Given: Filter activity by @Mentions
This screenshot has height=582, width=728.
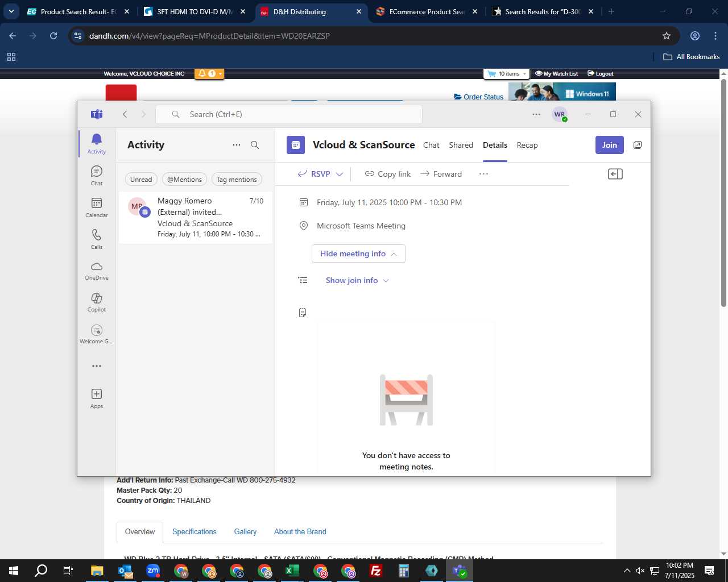Looking at the screenshot, I should [x=184, y=180].
